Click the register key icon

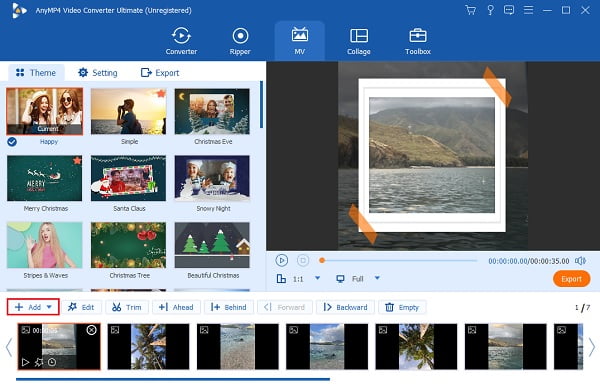point(490,10)
